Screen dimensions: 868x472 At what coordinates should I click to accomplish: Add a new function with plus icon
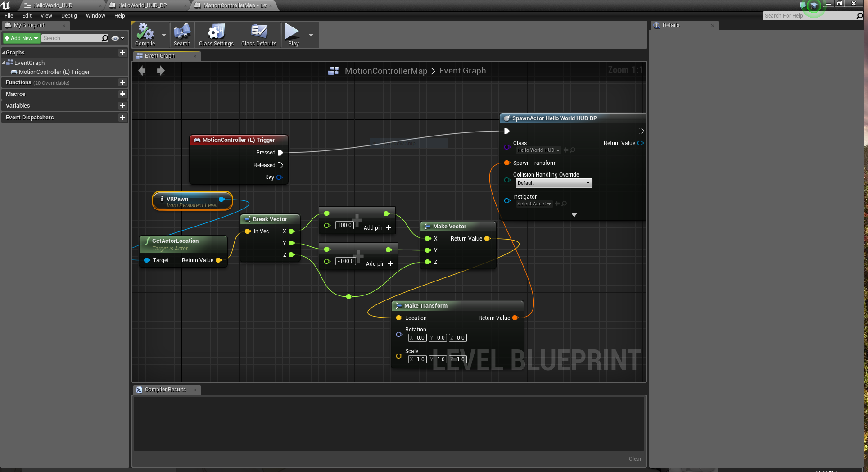coord(122,82)
